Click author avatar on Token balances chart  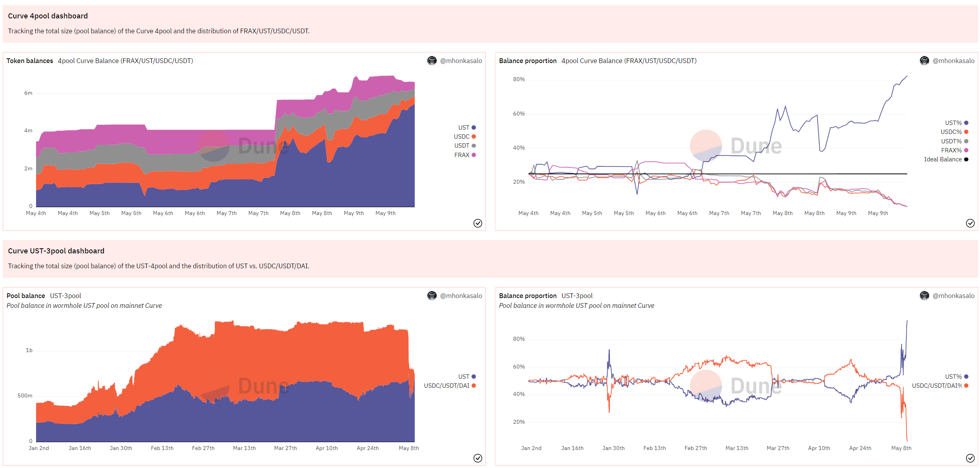coord(432,61)
